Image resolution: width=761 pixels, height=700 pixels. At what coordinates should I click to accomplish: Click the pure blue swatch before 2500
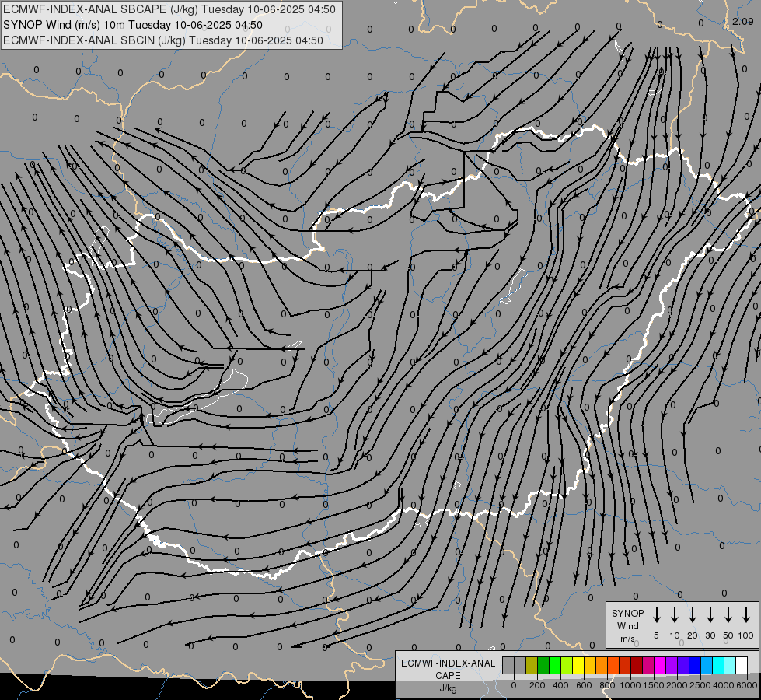pyautogui.click(x=694, y=665)
